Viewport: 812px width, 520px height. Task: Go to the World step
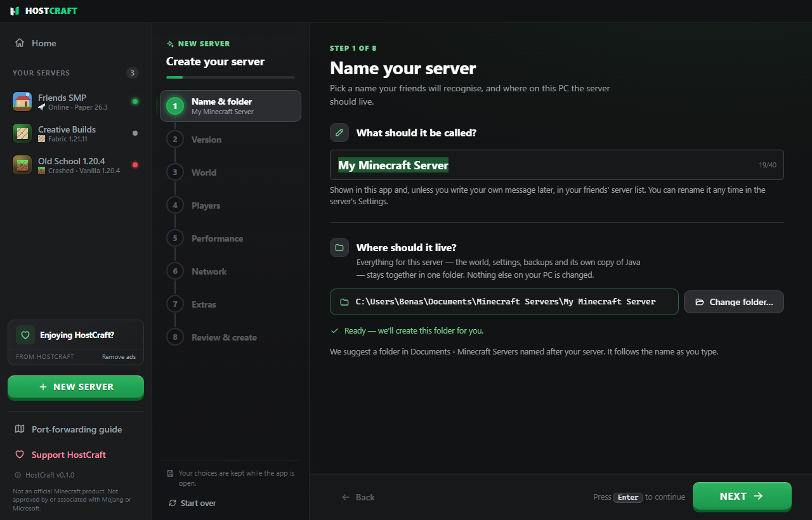230,172
